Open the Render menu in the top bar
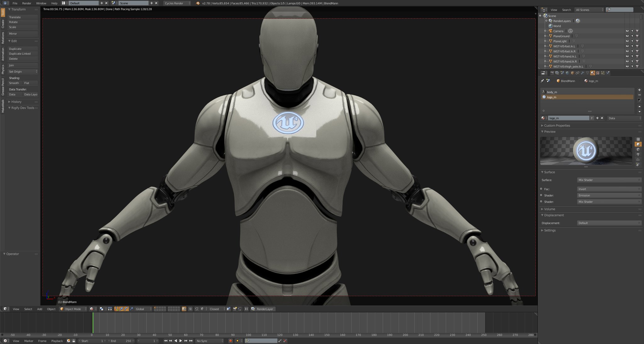Screen dimensions: 644x344 coord(26,3)
